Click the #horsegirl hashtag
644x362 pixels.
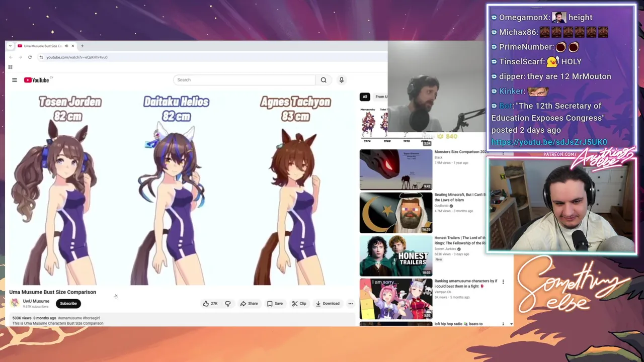click(91, 318)
